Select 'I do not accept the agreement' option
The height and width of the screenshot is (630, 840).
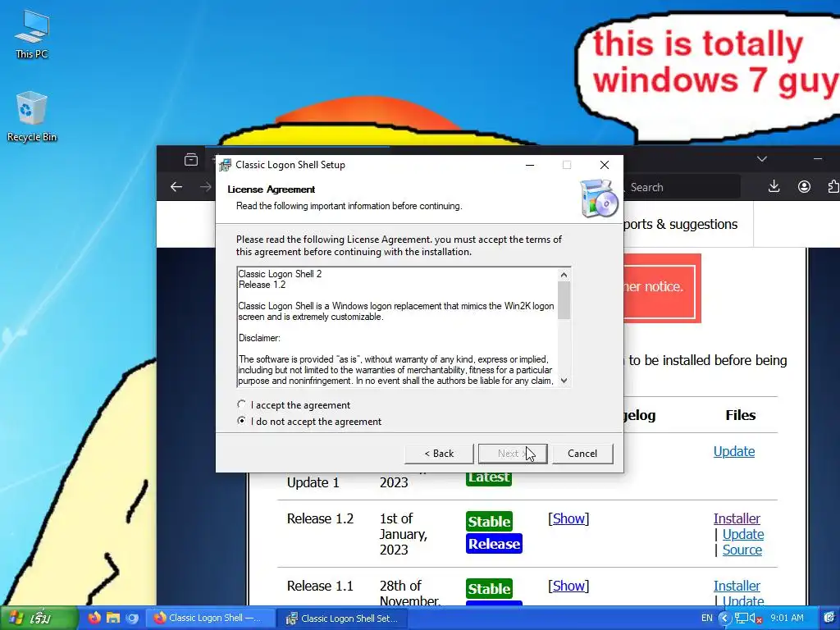click(x=242, y=421)
